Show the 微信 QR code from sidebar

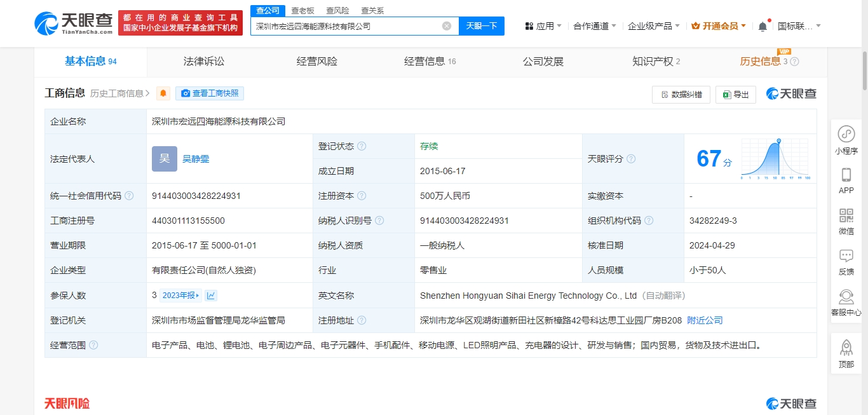coord(846,221)
